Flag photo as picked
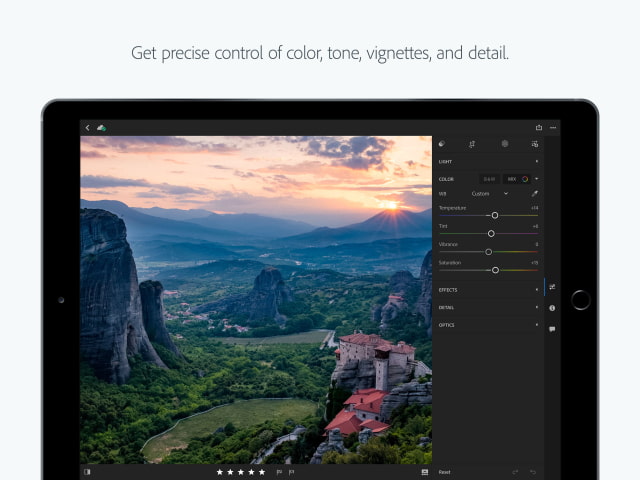Viewport: 640px width, 480px height. point(279,472)
